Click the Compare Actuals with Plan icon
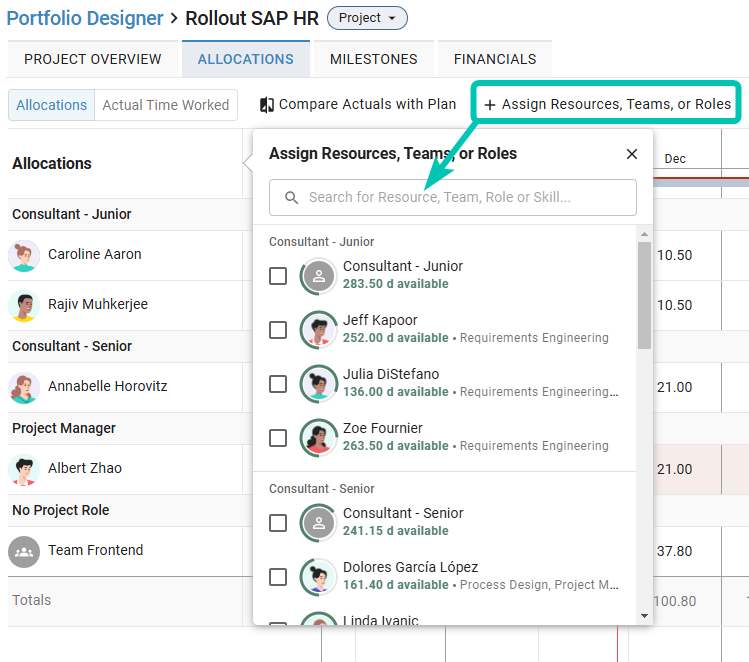Image resolution: width=749 pixels, height=662 pixels. pos(267,105)
